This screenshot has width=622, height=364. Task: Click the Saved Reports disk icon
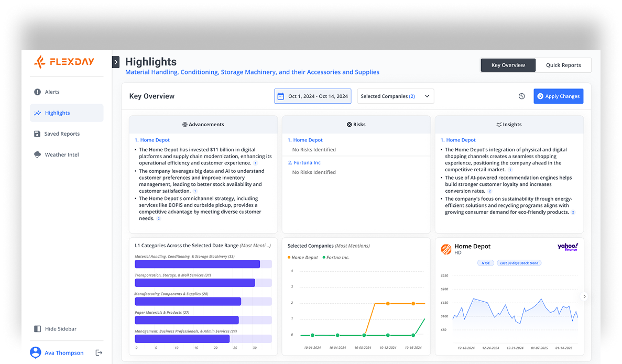pyautogui.click(x=37, y=134)
